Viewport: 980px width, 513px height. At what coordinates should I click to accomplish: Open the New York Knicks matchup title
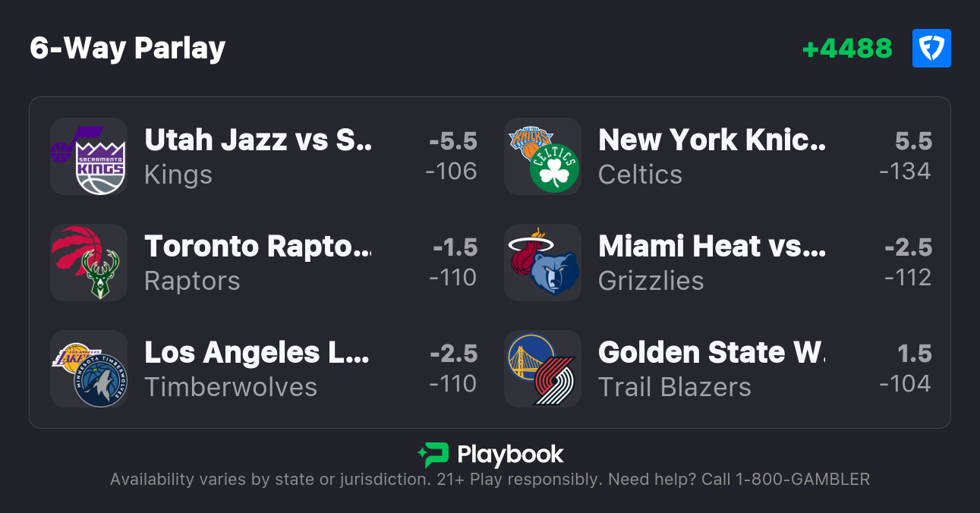click(x=711, y=140)
